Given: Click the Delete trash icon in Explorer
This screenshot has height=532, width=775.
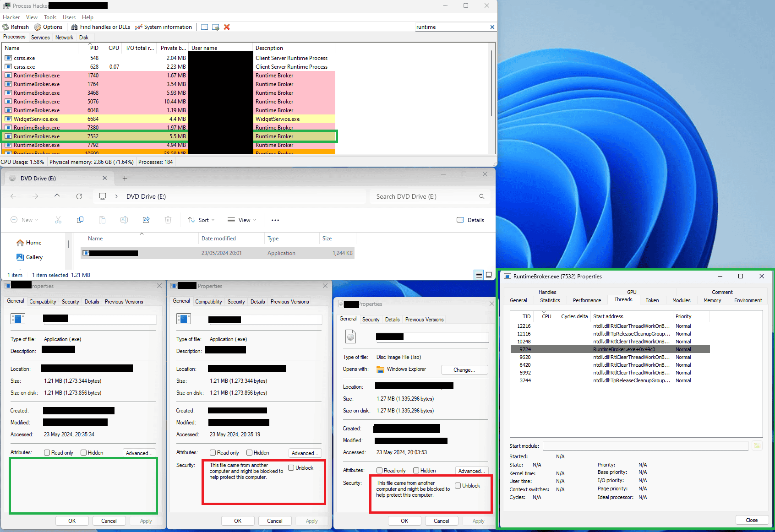Looking at the screenshot, I should click(x=168, y=220).
